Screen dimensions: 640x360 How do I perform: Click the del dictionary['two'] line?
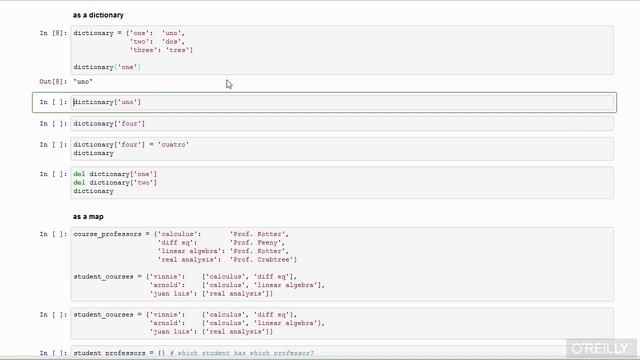click(x=115, y=182)
